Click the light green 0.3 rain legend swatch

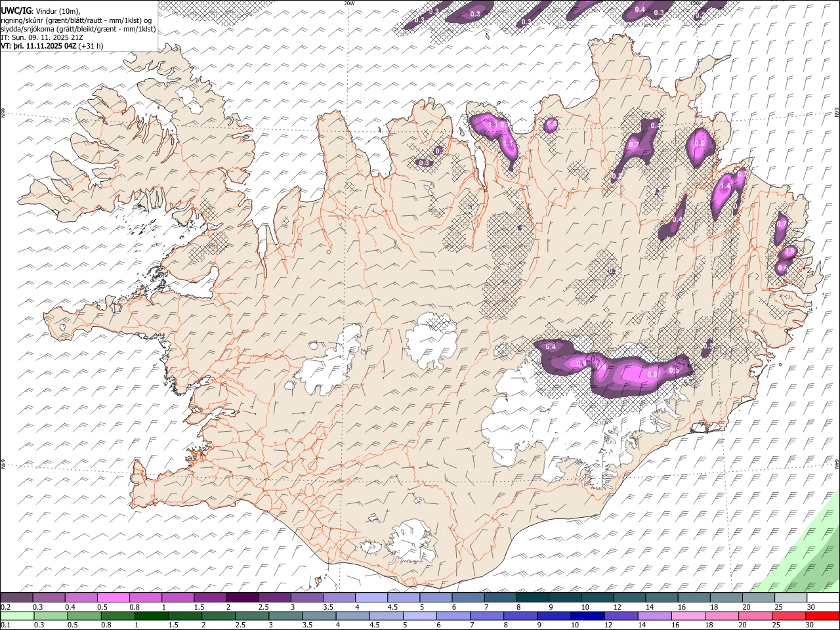point(51,616)
